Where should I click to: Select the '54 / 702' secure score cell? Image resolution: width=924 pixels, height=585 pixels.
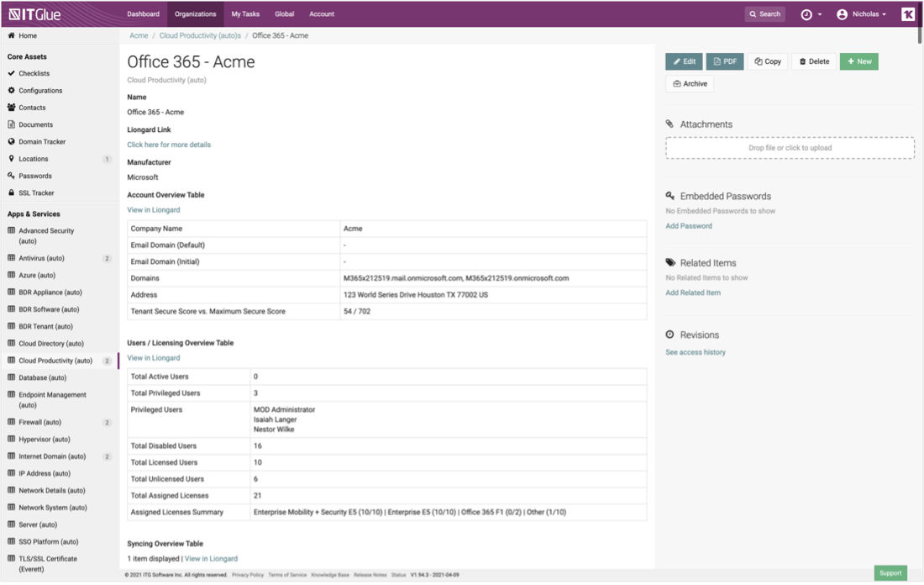pos(493,311)
